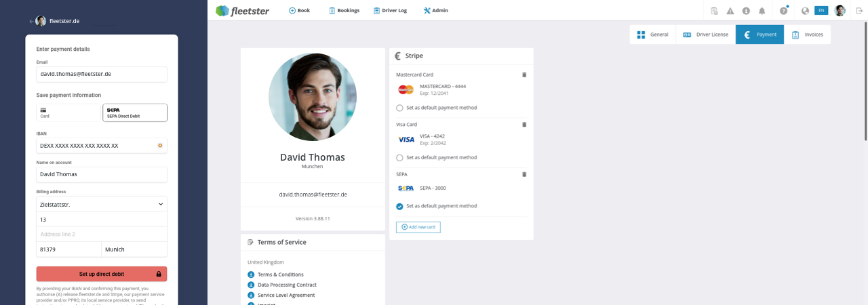Viewport: 868px width, 305px height.
Task: Click the city field showing Munich
Action: click(x=134, y=249)
